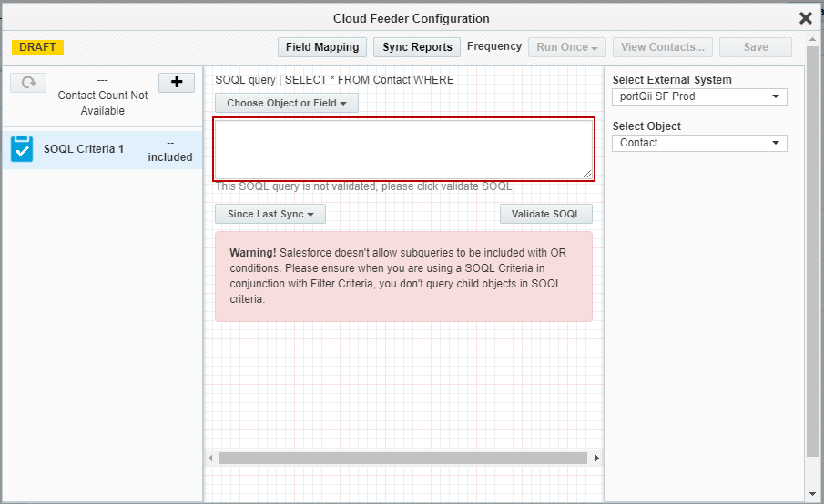Click inside the SOQL query text area
Image resolution: width=824 pixels, height=504 pixels.
tap(402, 149)
